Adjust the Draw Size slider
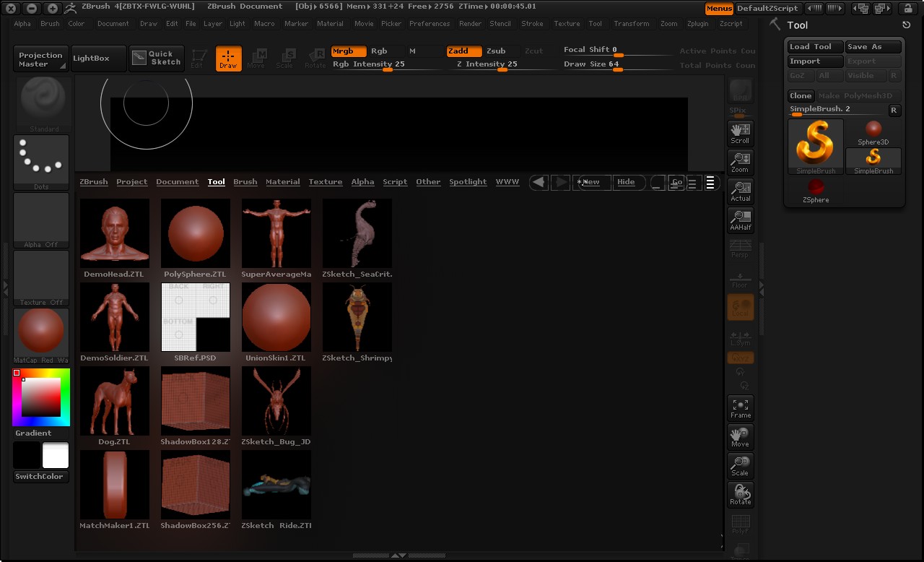 [617, 65]
